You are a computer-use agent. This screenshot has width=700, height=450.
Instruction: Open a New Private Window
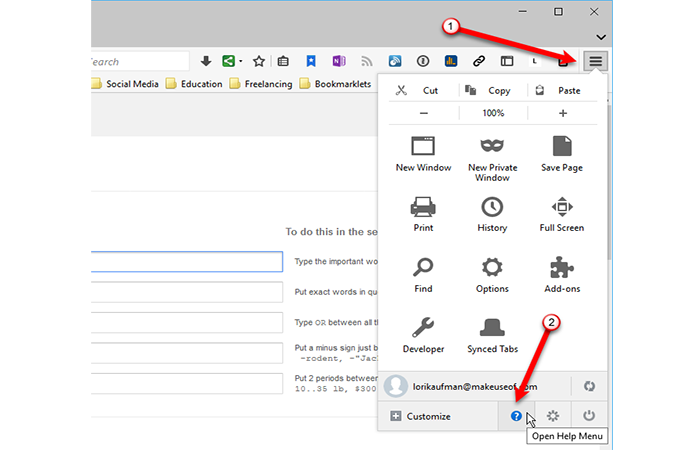(492, 159)
